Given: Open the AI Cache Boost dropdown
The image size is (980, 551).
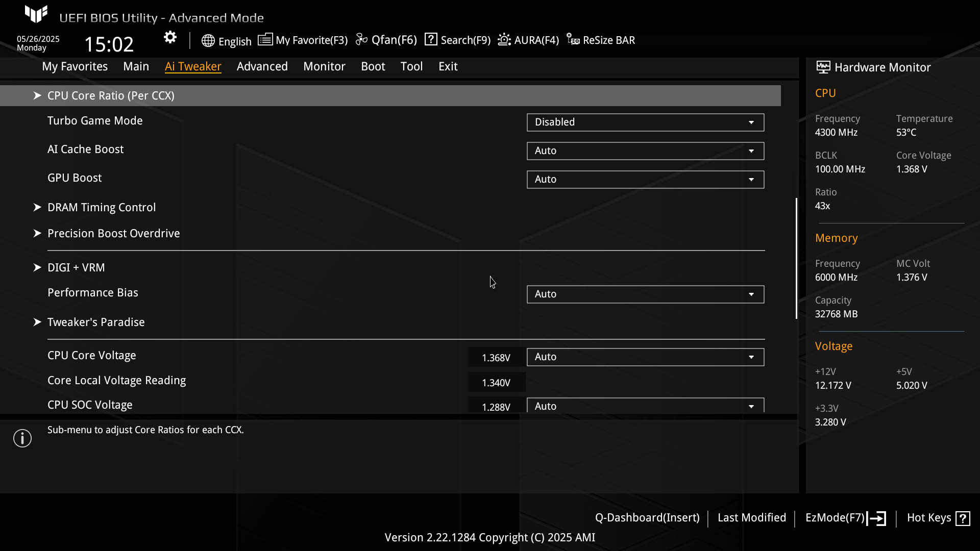Looking at the screenshot, I should tap(645, 151).
